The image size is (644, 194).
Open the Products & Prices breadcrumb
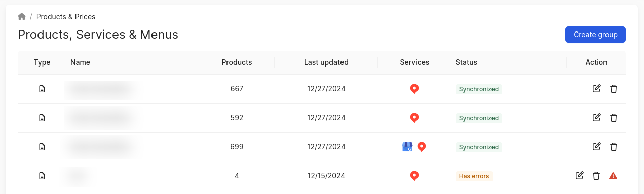pos(66,17)
